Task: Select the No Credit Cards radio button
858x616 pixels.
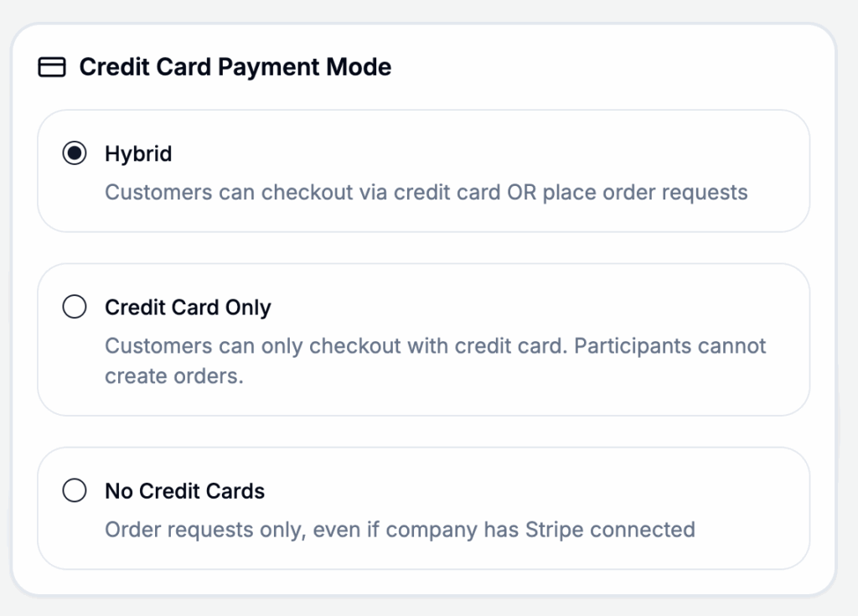Action: point(75,491)
